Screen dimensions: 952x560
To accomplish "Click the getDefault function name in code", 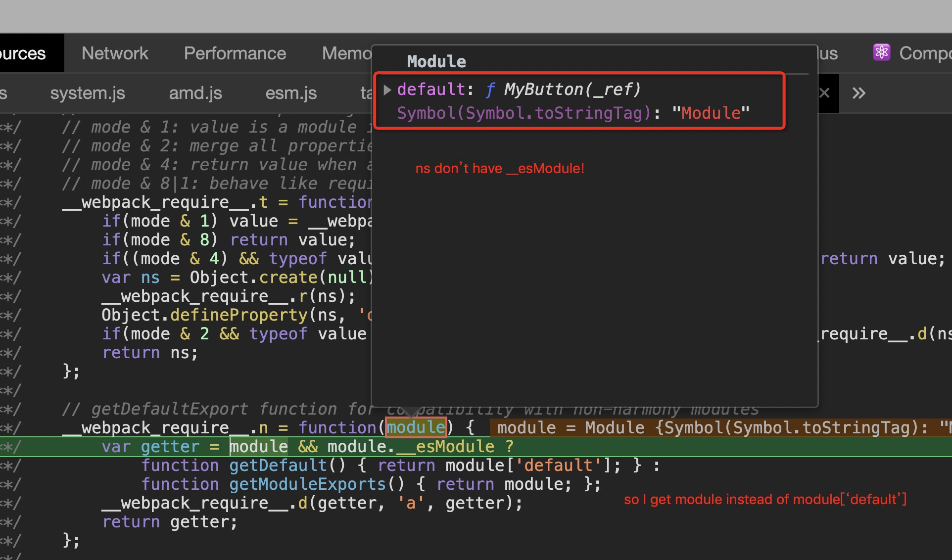I will click(276, 465).
